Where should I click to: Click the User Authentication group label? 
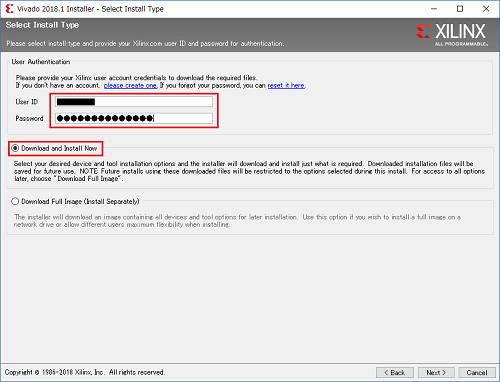(x=41, y=62)
